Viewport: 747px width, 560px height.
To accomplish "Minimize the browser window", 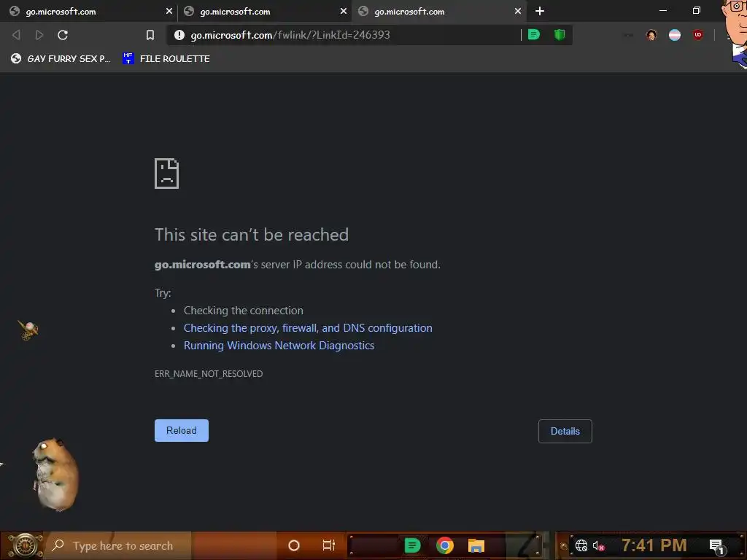I will click(x=662, y=10).
